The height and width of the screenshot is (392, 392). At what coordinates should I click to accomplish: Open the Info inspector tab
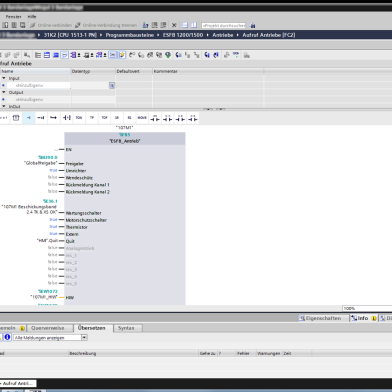coord(364,318)
